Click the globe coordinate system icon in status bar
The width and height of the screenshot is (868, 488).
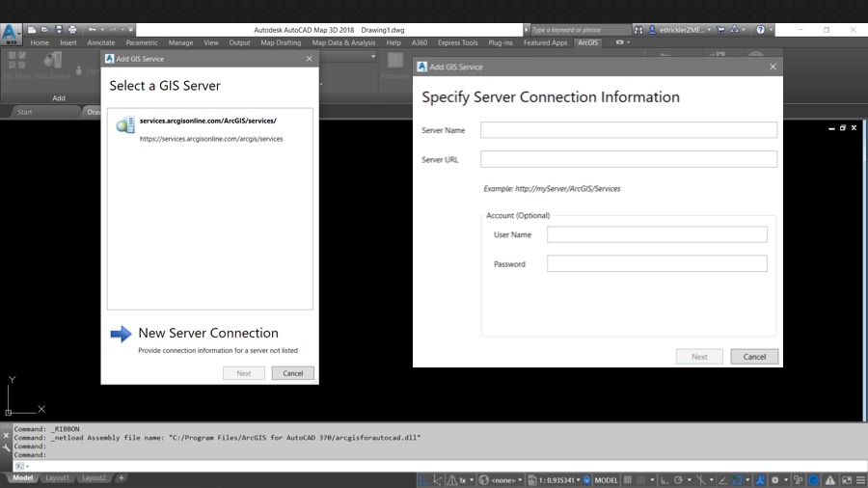(x=484, y=480)
